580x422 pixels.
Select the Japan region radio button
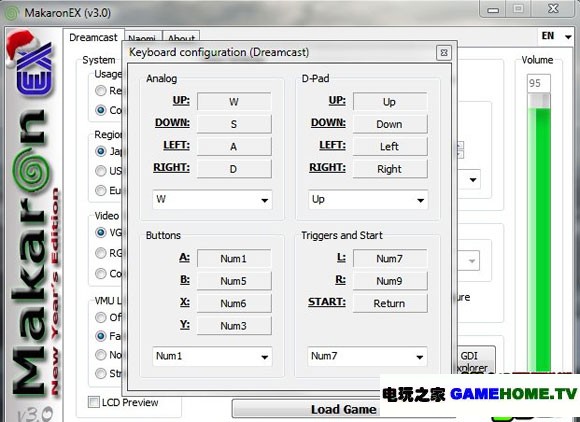coord(101,151)
